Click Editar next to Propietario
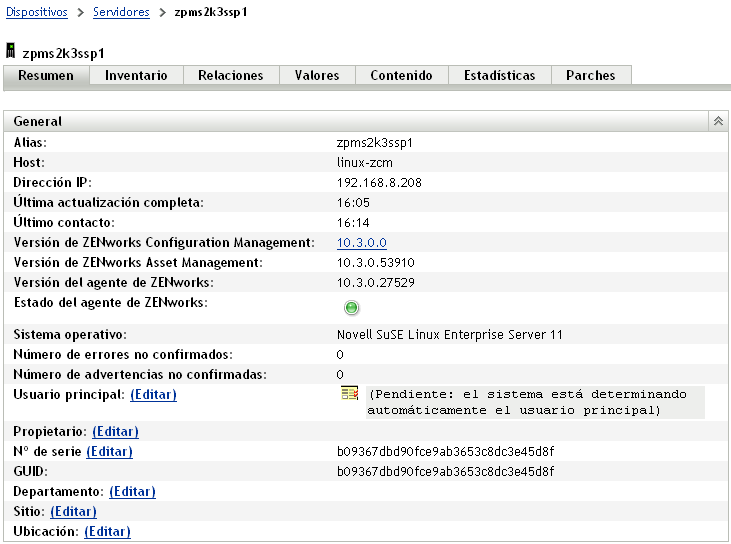 click(x=115, y=432)
